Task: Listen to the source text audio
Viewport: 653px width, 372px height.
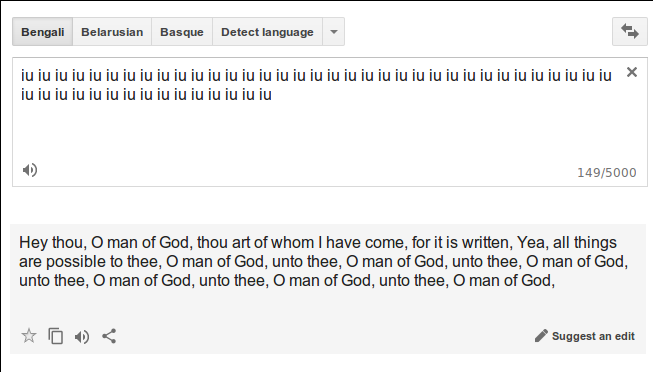Action: 30,170
